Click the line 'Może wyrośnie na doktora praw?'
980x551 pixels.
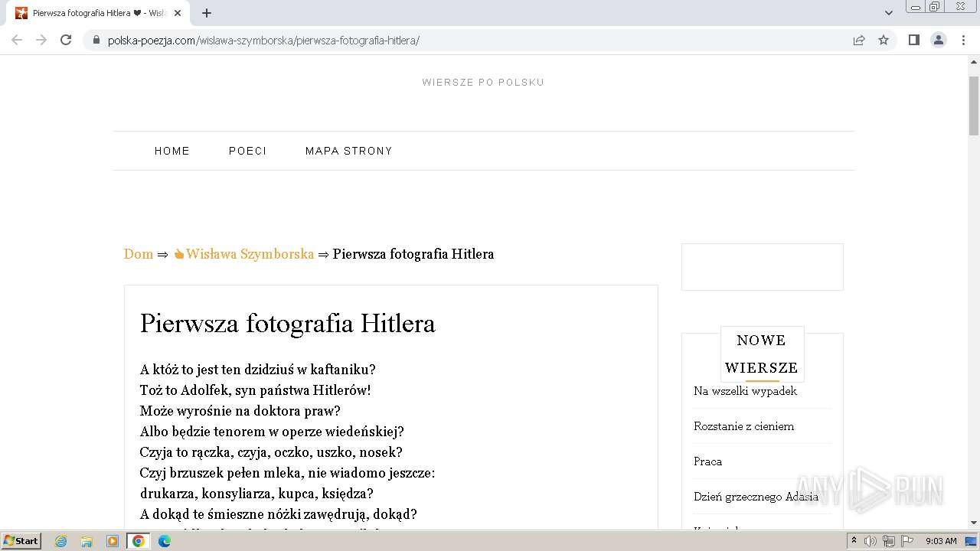coord(240,411)
